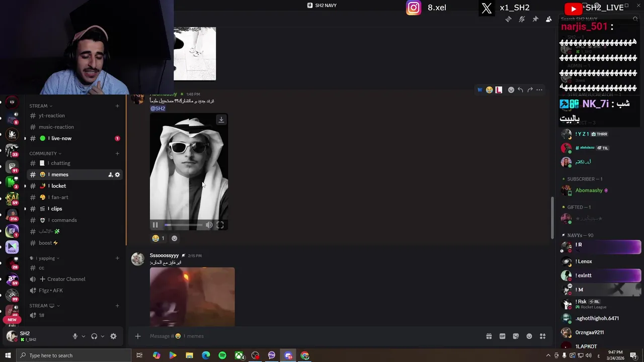Viewport: 644px width, 362px height.
Task: Add the W emoji quick reaction
Action: (479, 90)
